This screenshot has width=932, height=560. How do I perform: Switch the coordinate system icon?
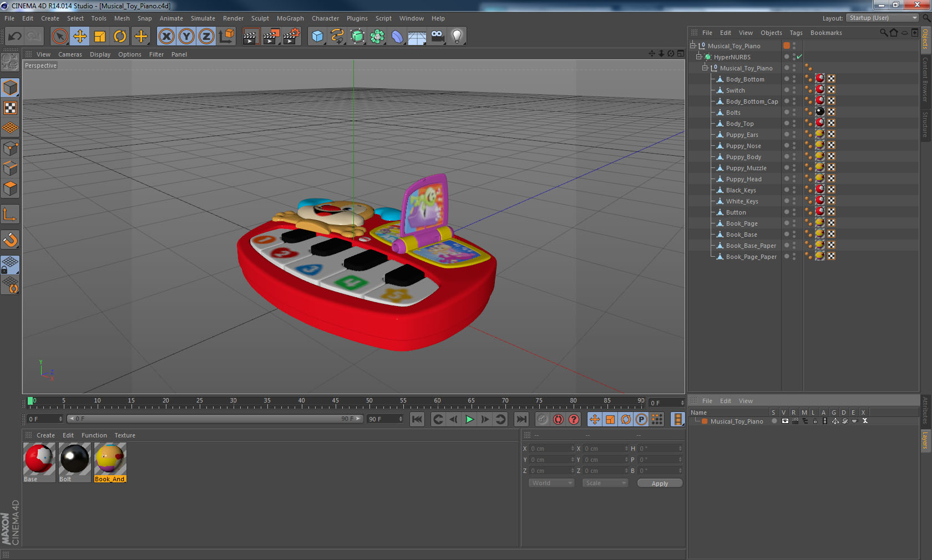pos(226,37)
